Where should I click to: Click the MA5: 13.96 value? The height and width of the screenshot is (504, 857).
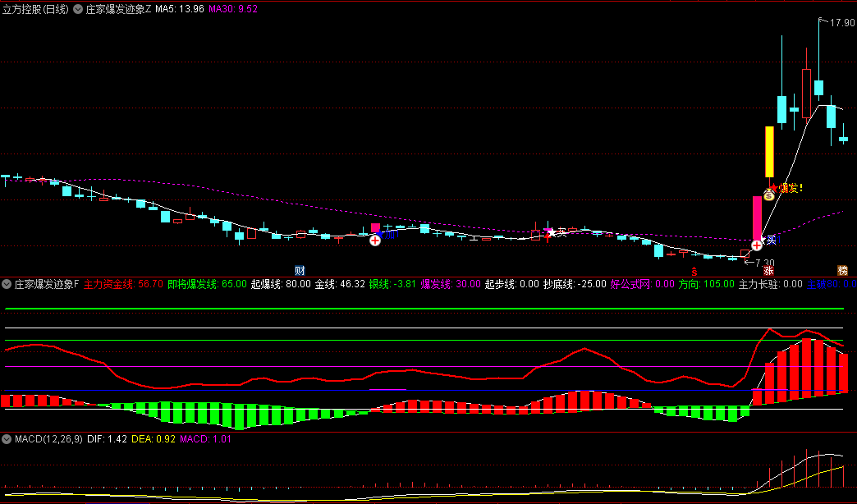tap(180, 9)
